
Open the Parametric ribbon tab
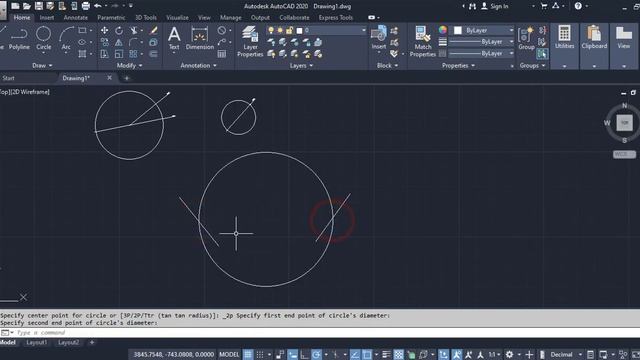111,18
